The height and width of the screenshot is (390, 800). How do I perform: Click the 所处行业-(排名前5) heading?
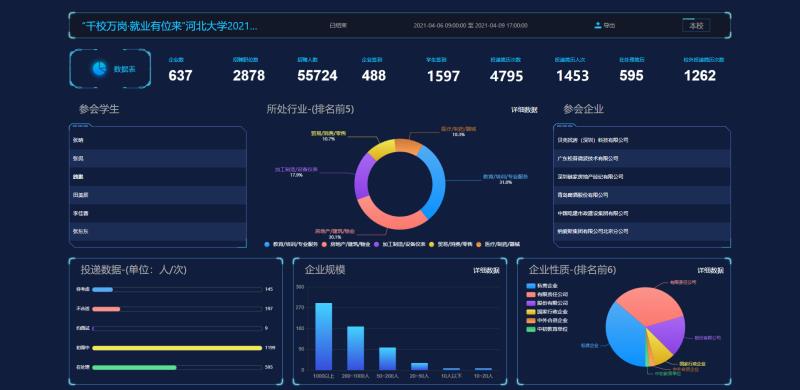coord(310,109)
